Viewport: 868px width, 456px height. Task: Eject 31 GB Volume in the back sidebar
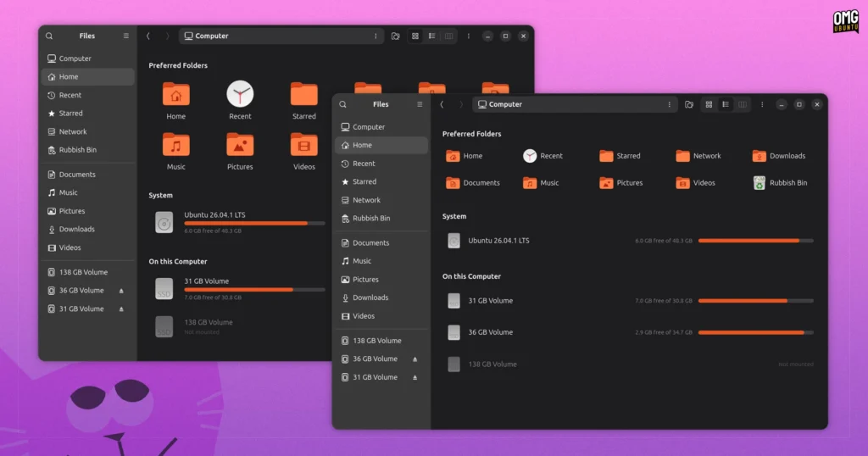click(121, 309)
